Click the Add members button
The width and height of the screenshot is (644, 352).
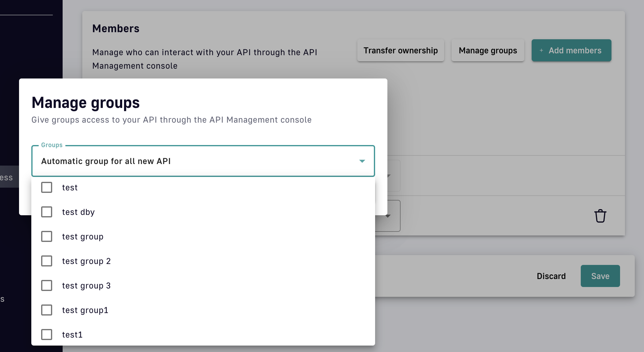[x=571, y=50]
